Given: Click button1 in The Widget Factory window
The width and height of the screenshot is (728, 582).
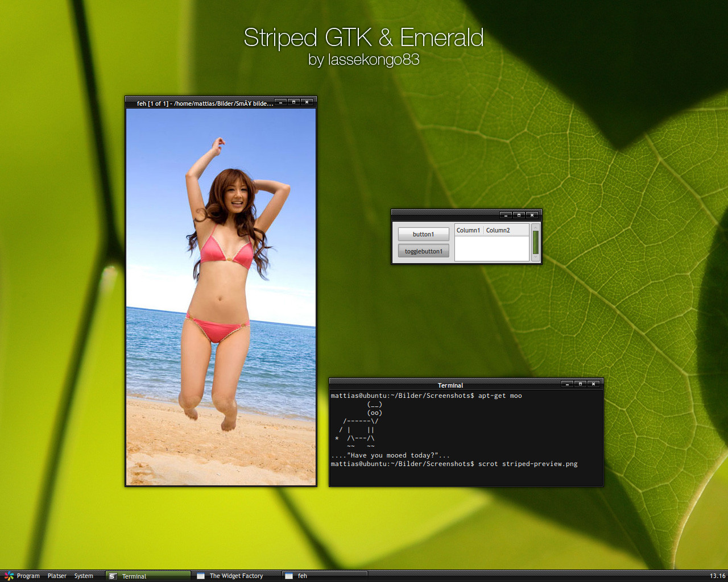Looking at the screenshot, I should point(423,234).
